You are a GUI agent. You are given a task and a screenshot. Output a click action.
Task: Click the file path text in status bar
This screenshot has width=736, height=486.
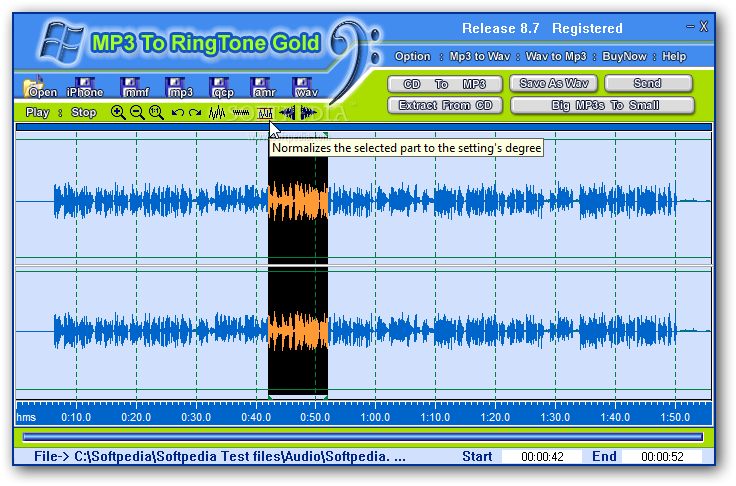pos(220,456)
